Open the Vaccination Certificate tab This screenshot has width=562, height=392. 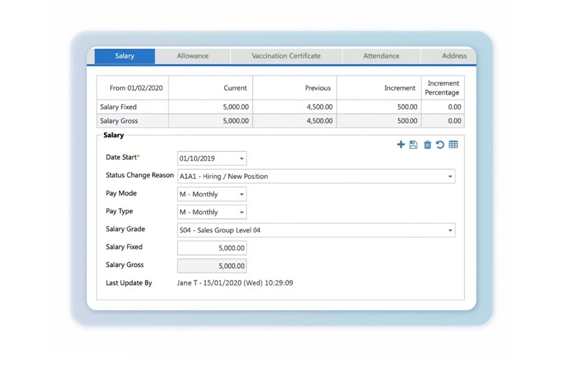pos(286,56)
